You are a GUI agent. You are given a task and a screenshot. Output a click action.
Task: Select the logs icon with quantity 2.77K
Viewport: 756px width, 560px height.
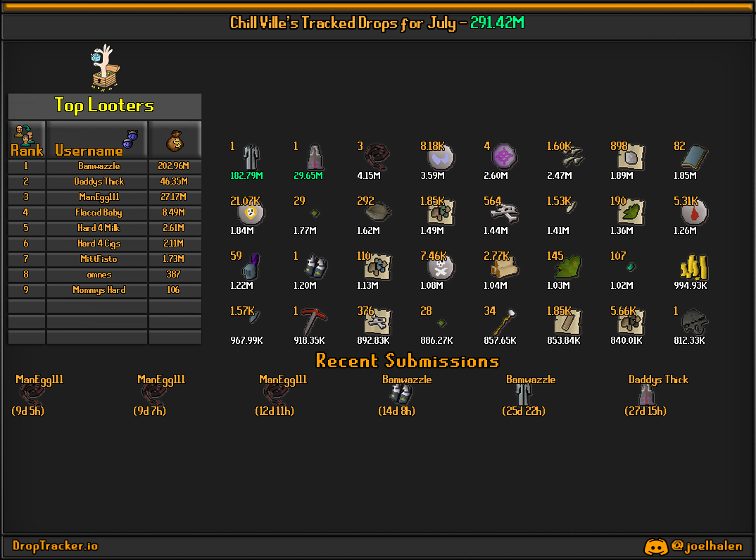click(504, 268)
